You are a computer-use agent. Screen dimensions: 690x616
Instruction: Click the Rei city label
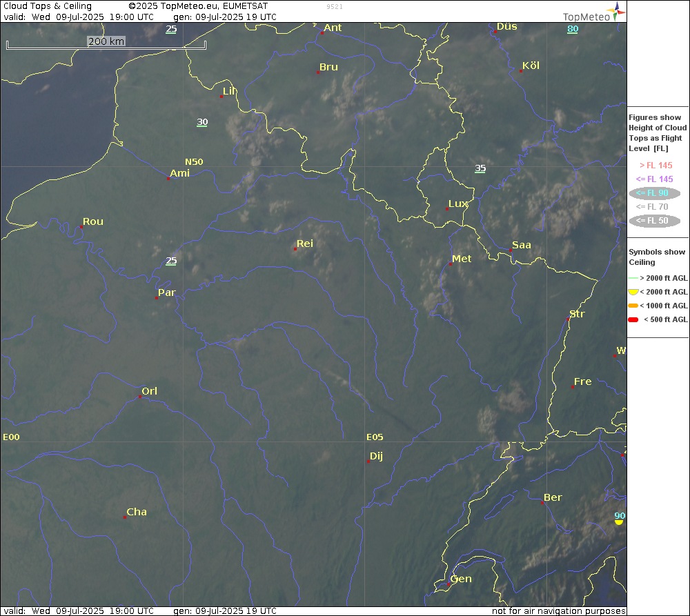coord(304,244)
